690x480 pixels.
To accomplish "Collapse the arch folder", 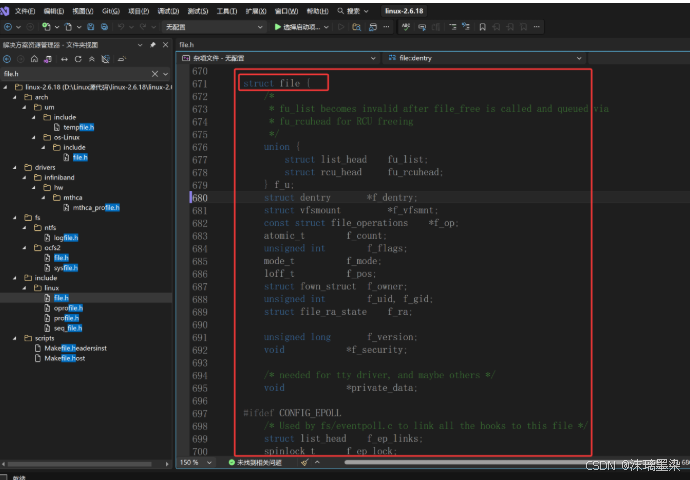I will 15,97.
